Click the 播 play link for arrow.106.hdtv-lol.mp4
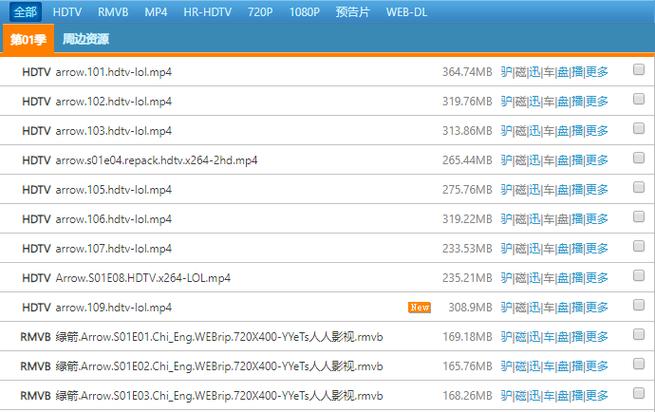Viewport: 655px width, 412px height. 577,219
